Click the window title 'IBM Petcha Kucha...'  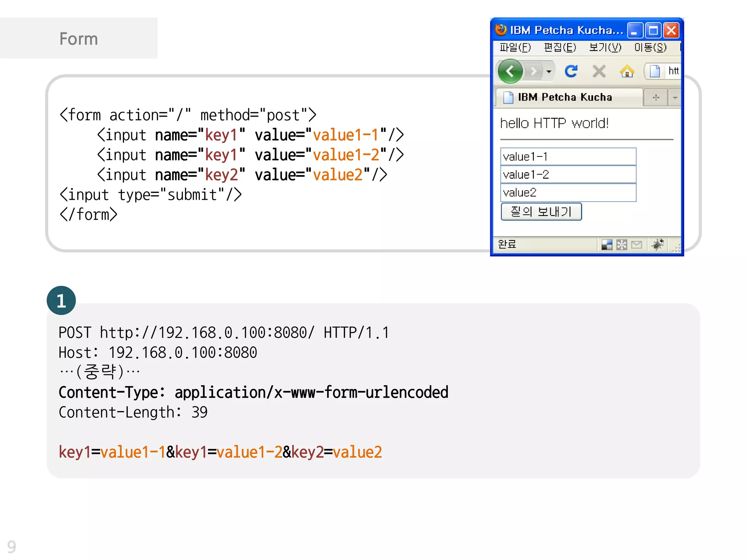(x=566, y=30)
